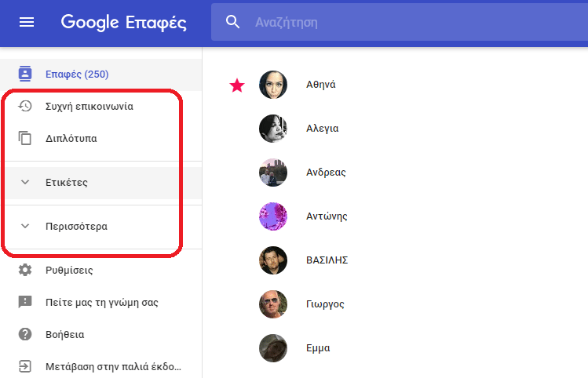Viewport: 588px width, 378px height.
Task: Expand the Περισσότερα chevron
Action: (25, 227)
